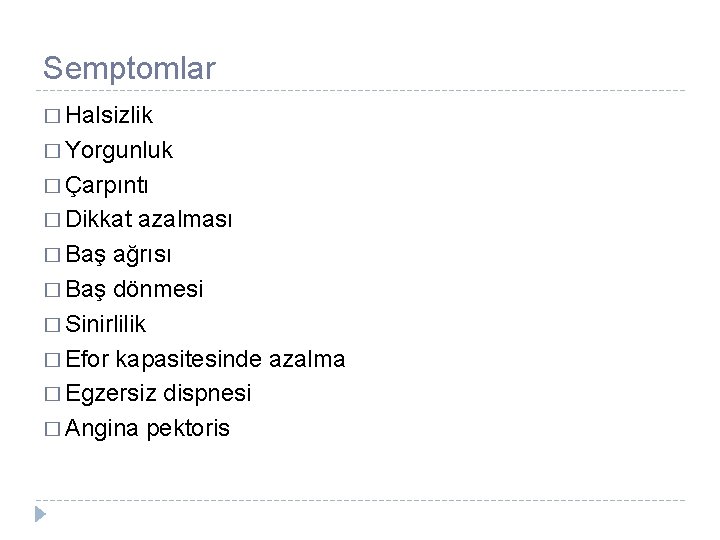This screenshot has height=540, width=720.
Task: Select the Sinirlilik list item
Action: (x=108, y=324)
